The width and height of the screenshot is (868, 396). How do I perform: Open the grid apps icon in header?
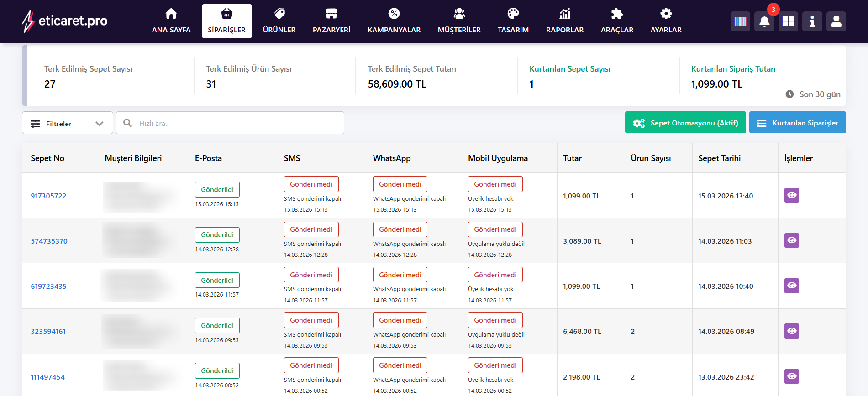pyautogui.click(x=788, y=21)
